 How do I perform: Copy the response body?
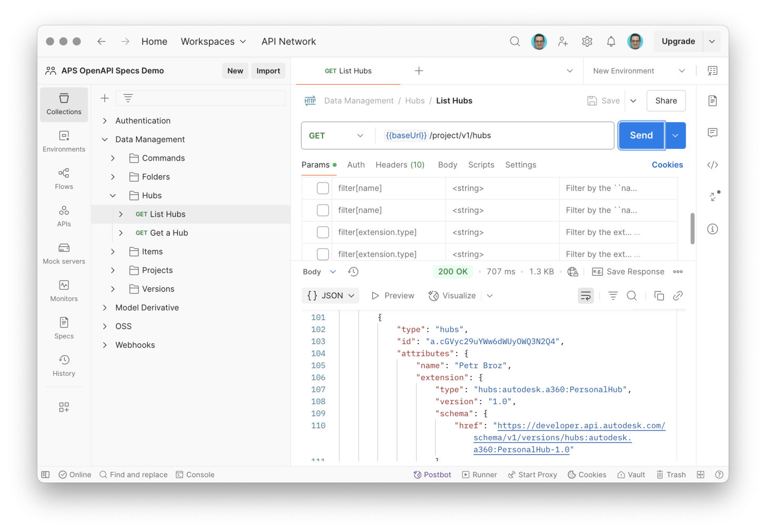pyautogui.click(x=659, y=296)
